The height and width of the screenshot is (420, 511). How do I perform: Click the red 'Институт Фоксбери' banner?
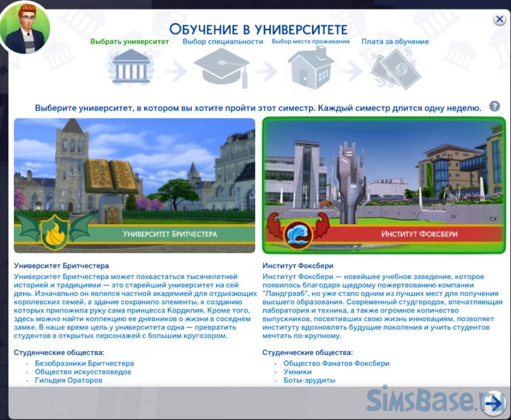click(419, 234)
